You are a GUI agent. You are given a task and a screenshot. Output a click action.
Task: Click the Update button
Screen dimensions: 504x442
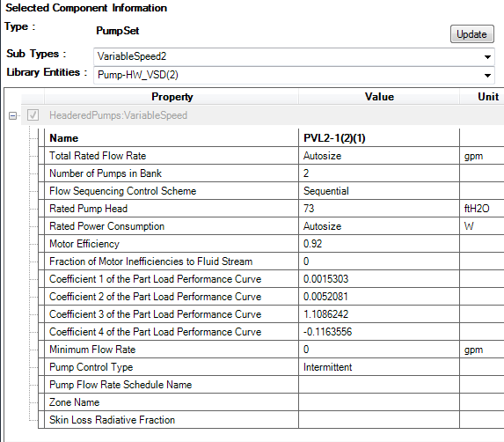coord(471,34)
